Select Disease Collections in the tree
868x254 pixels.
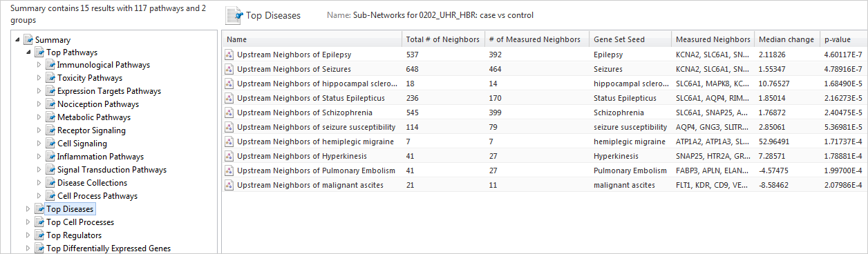pos(92,183)
